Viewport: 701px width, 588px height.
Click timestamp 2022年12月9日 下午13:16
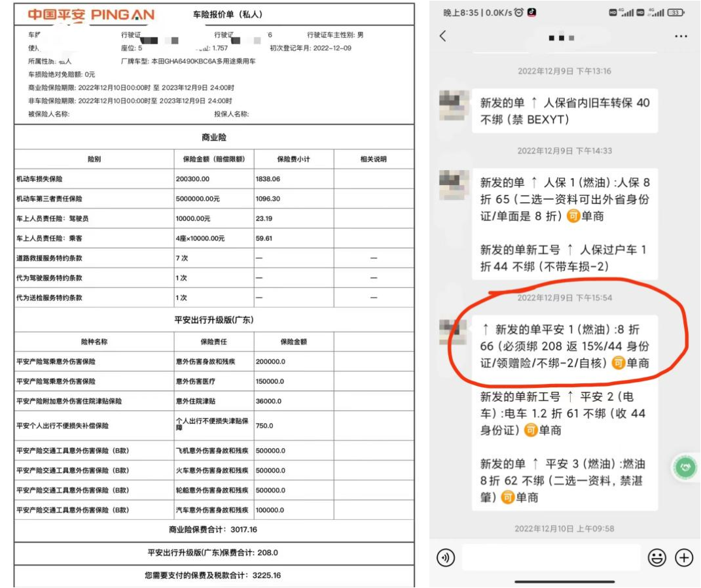tap(564, 71)
